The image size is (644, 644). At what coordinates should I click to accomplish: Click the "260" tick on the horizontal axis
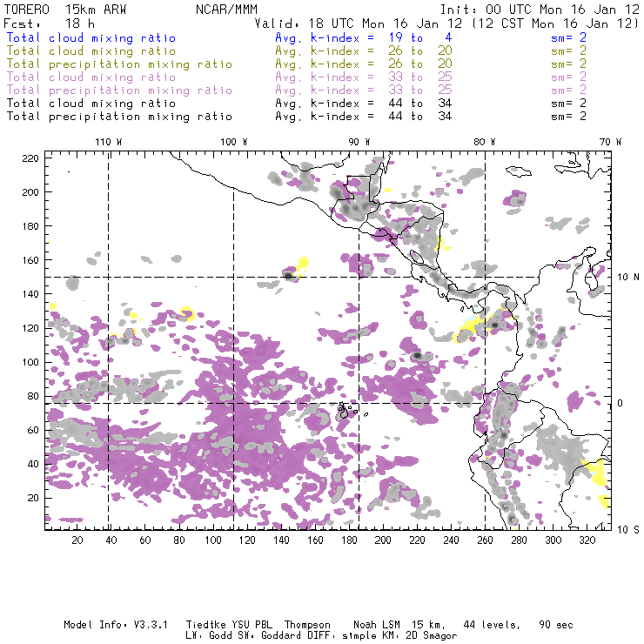(x=485, y=540)
